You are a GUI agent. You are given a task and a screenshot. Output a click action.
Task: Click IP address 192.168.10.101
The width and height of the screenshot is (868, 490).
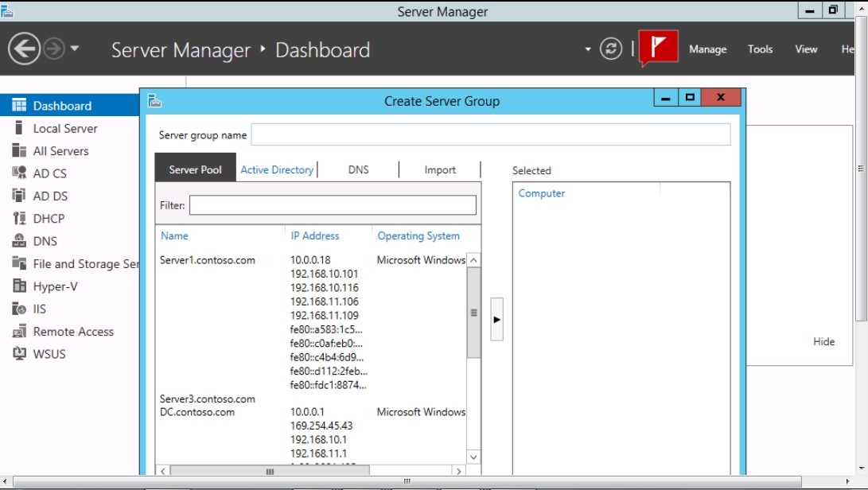(x=324, y=274)
